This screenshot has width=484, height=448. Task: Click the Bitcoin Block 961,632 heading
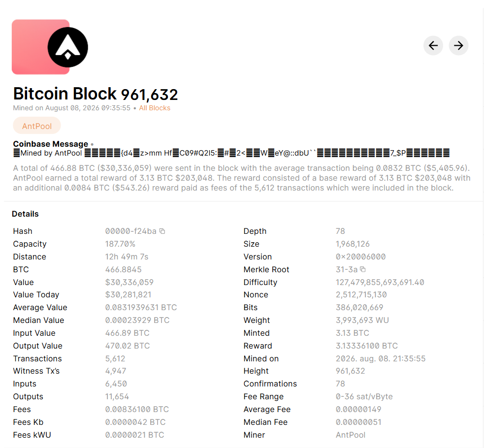tap(96, 94)
